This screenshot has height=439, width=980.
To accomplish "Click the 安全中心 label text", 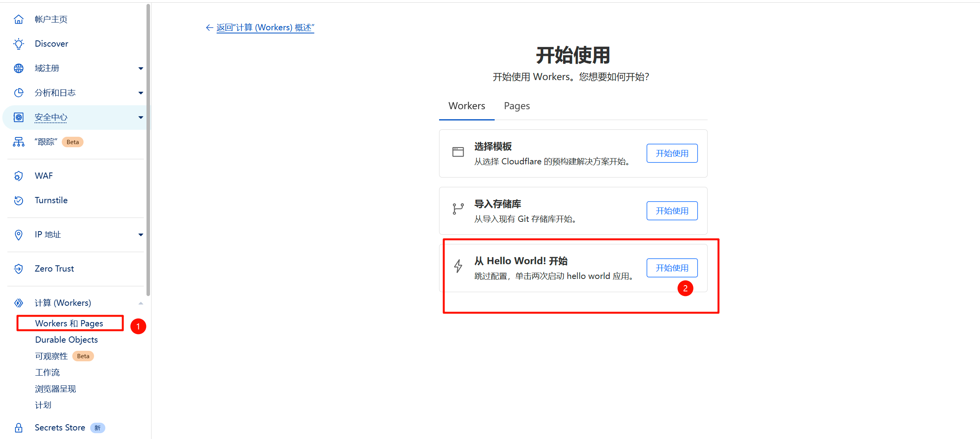I will [51, 117].
